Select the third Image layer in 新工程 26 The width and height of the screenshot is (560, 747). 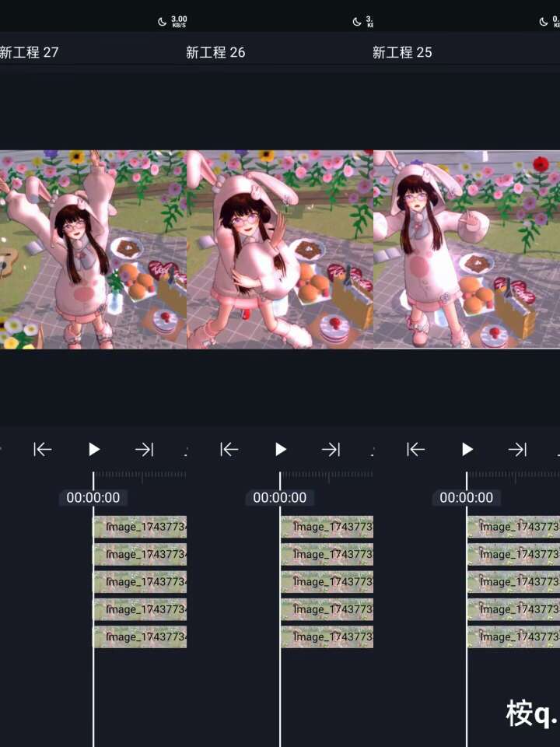pyautogui.click(x=327, y=582)
